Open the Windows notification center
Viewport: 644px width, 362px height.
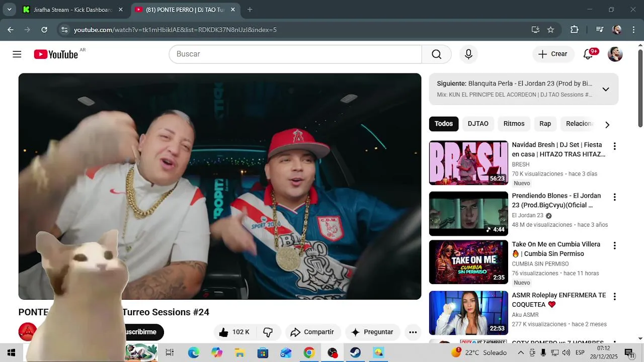630,353
